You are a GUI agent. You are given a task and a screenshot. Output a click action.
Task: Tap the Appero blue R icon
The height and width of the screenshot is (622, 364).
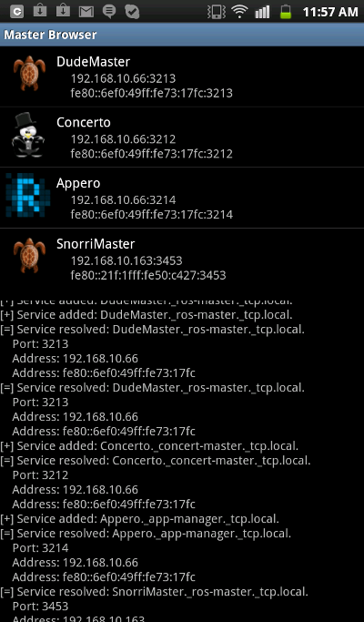(28, 195)
